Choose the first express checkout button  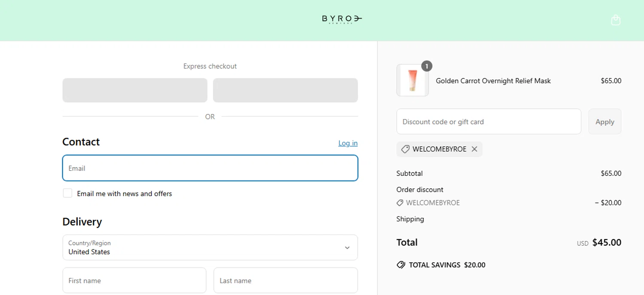tap(135, 90)
